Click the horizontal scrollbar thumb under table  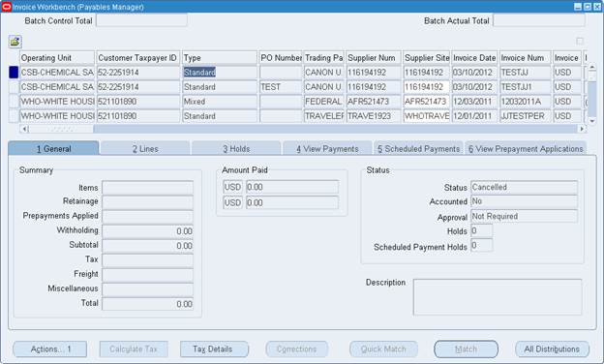pyautogui.click(x=61, y=129)
